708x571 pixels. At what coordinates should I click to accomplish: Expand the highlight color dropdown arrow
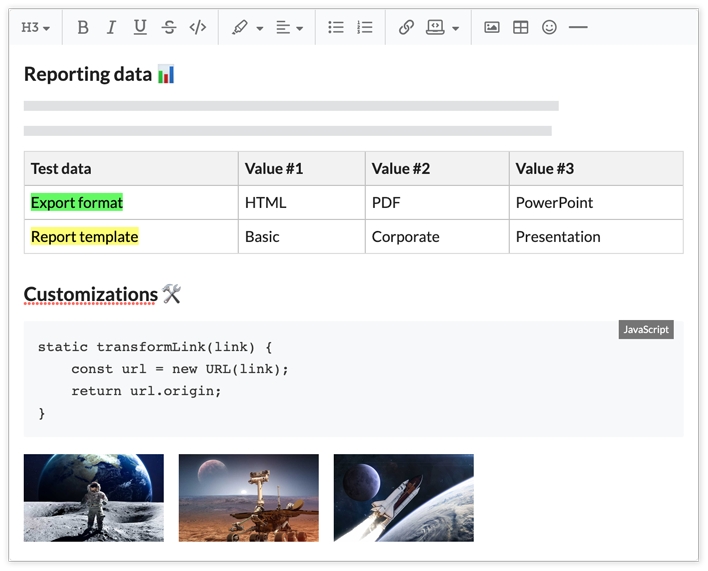pyautogui.click(x=260, y=28)
